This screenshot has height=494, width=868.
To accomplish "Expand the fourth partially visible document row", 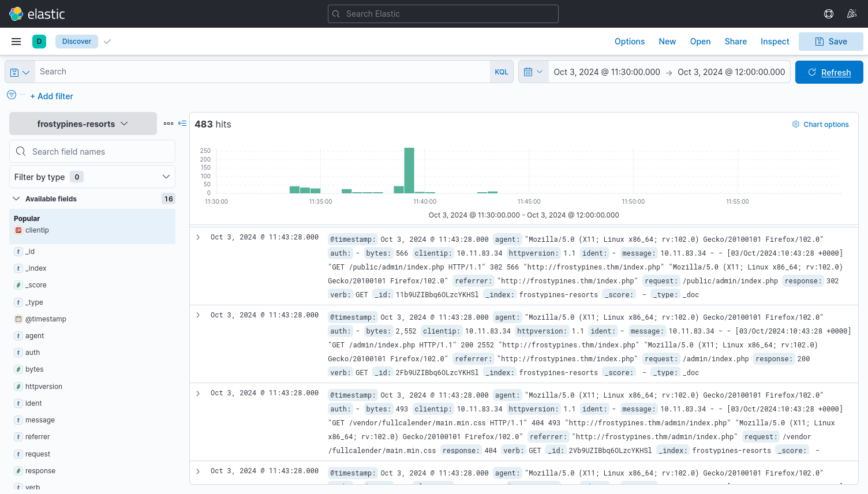I will (x=198, y=471).
